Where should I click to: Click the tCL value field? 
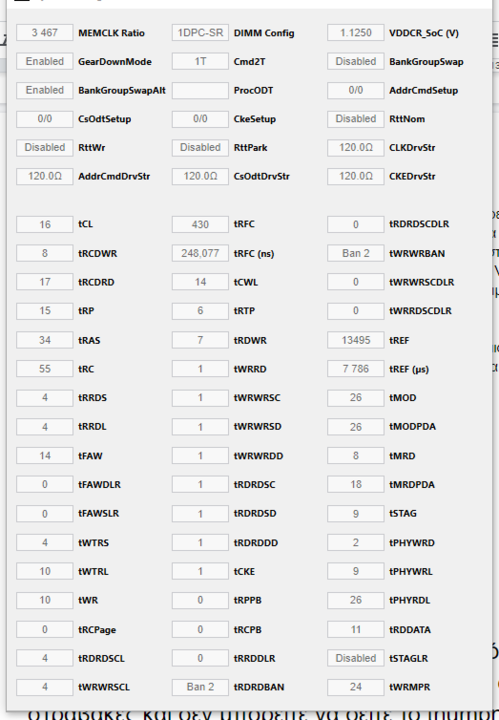[45, 225]
